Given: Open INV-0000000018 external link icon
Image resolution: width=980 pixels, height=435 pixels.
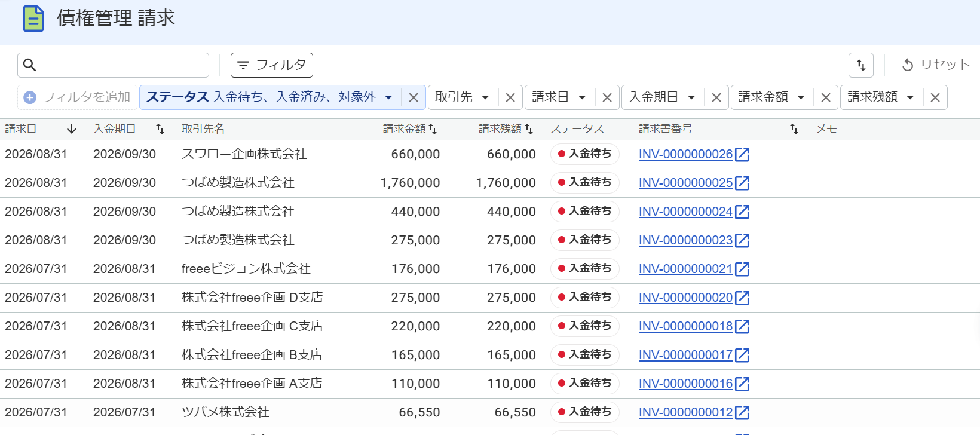Looking at the screenshot, I should pos(742,326).
